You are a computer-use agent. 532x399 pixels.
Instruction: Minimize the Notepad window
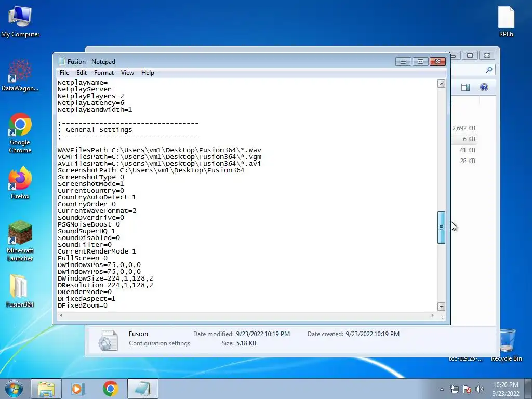(403, 62)
